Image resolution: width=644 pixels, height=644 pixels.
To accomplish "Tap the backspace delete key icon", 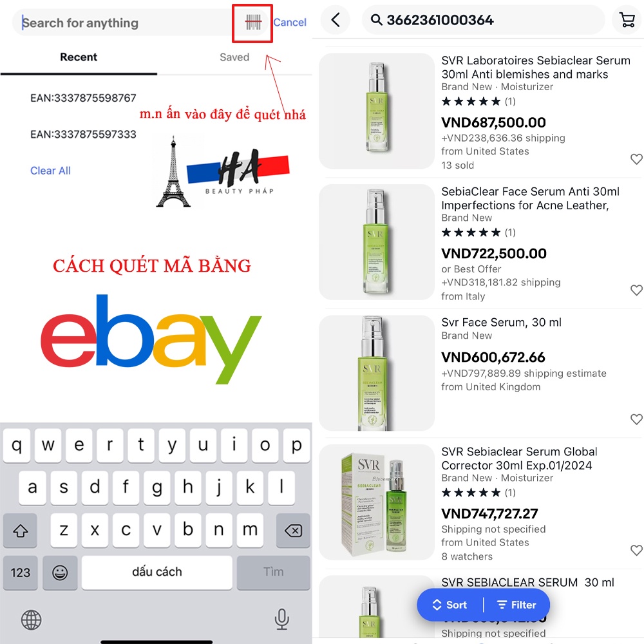I will (x=293, y=530).
